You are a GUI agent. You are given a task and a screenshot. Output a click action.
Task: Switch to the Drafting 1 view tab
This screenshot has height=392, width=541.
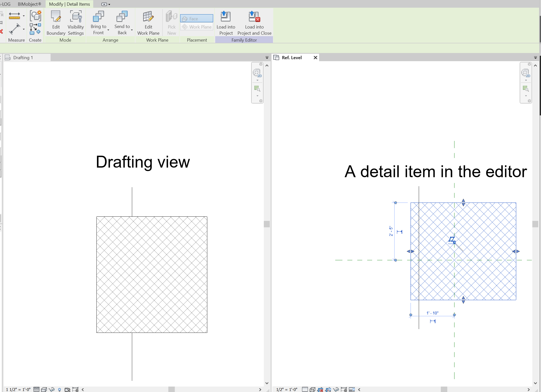click(23, 58)
